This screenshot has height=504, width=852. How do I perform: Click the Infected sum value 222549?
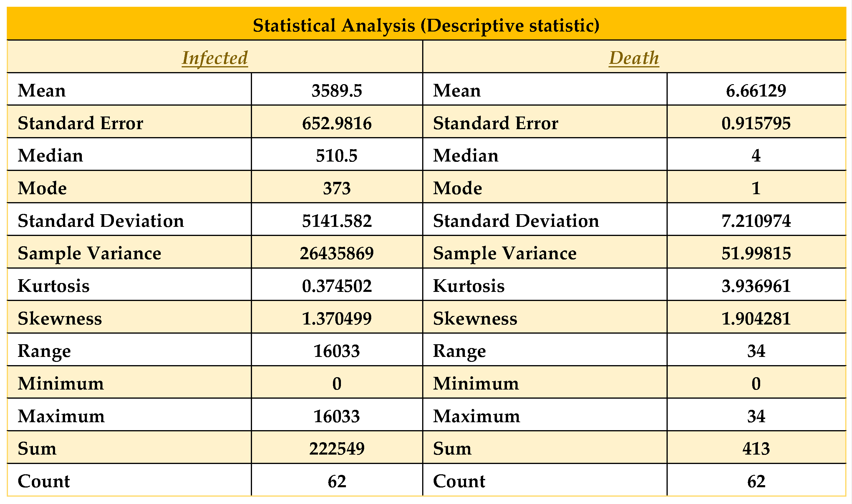click(337, 449)
